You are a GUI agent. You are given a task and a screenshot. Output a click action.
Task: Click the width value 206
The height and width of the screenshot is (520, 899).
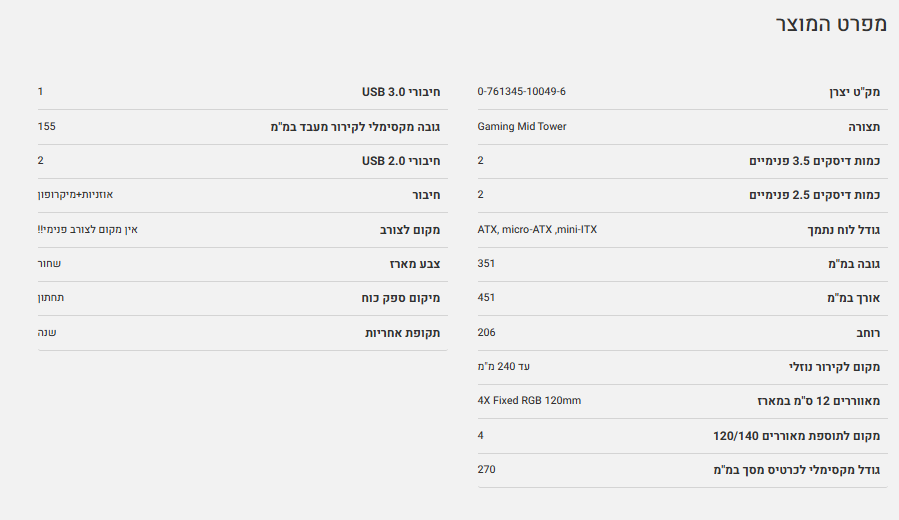pyautogui.click(x=486, y=332)
